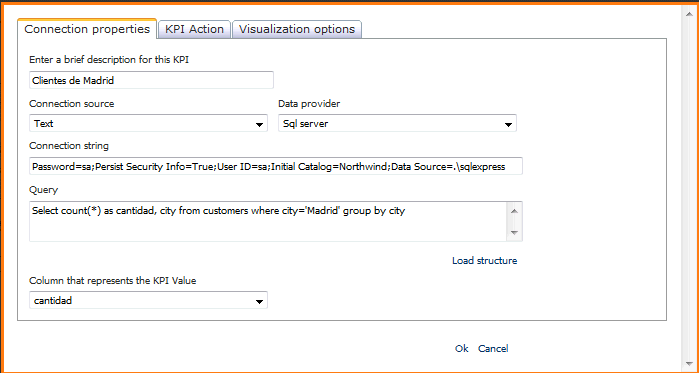Click inside the Query text area

pyautogui.click(x=267, y=221)
